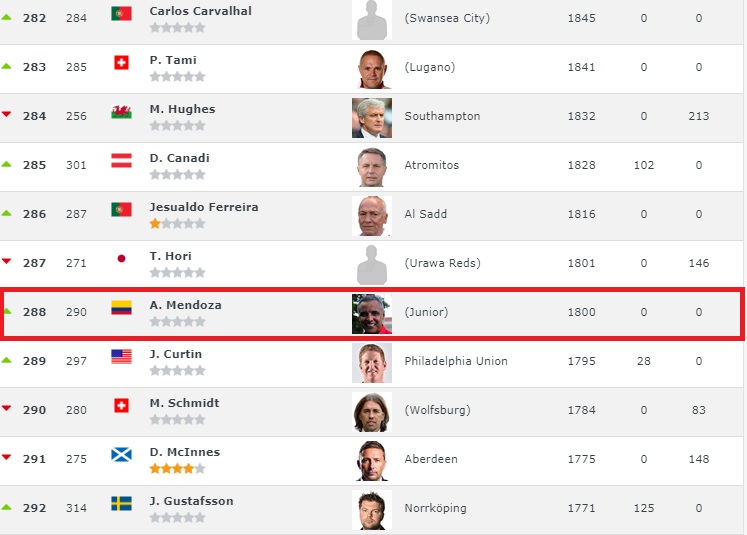Open the A. Mendoza name link
The image size is (747, 535).
[x=184, y=305]
